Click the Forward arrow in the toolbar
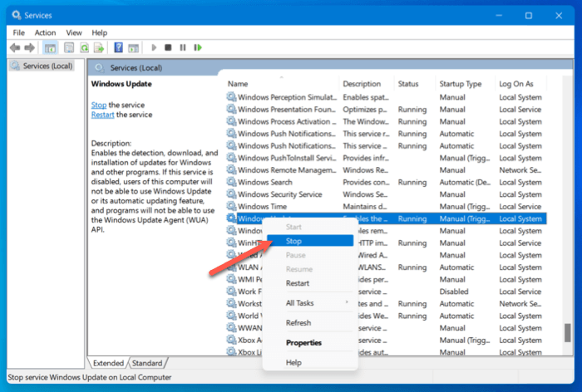 [29, 48]
